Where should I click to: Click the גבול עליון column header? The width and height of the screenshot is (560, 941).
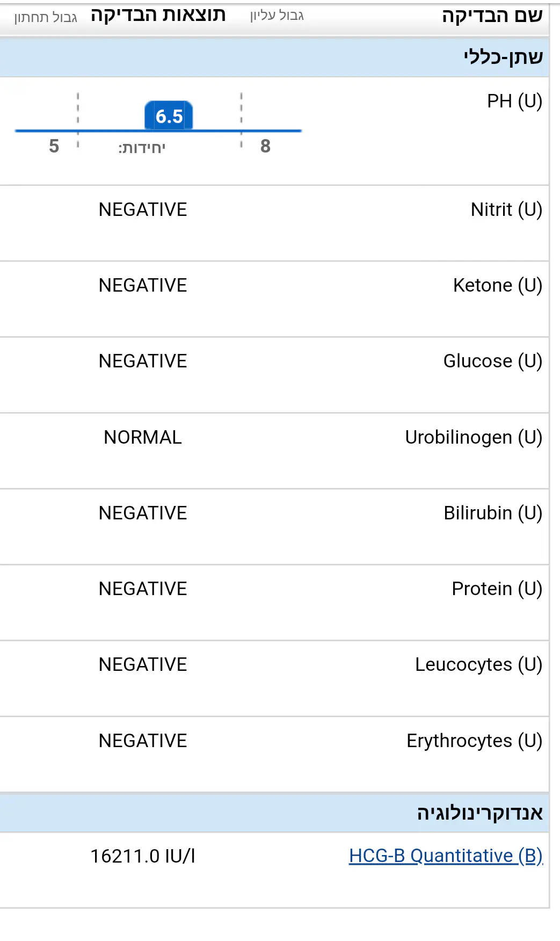(277, 16)
